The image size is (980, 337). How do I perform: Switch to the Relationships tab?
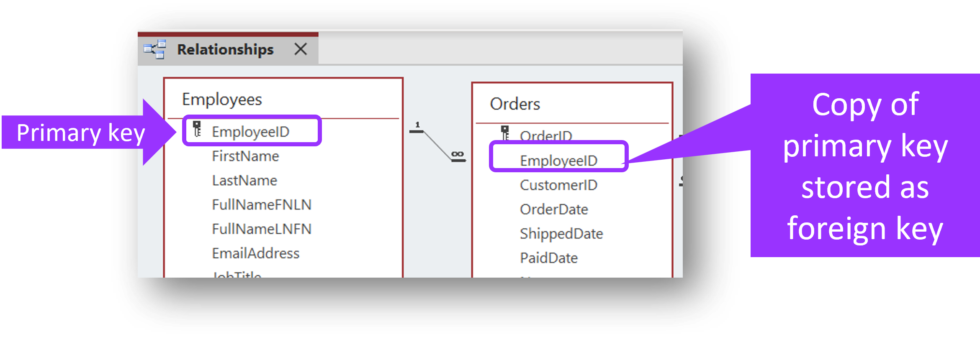[x=225, y=49]
